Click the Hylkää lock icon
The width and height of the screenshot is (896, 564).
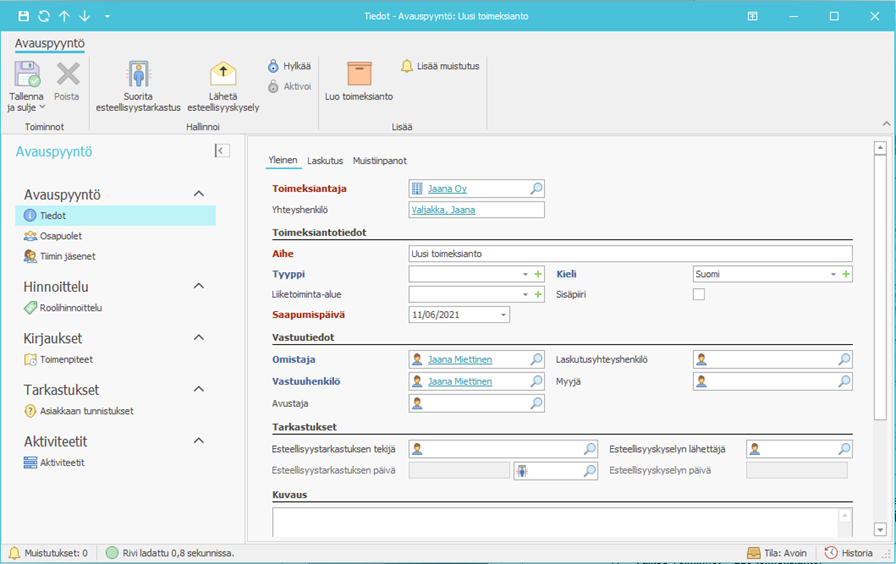point(273,66)
